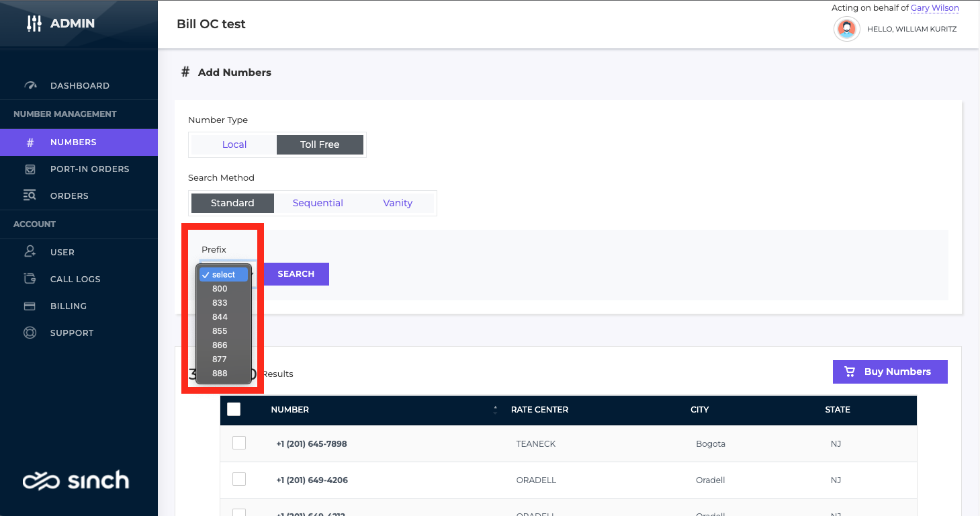Click the Dashboard gauge icon
980x516 pixels.
point(30,85)
